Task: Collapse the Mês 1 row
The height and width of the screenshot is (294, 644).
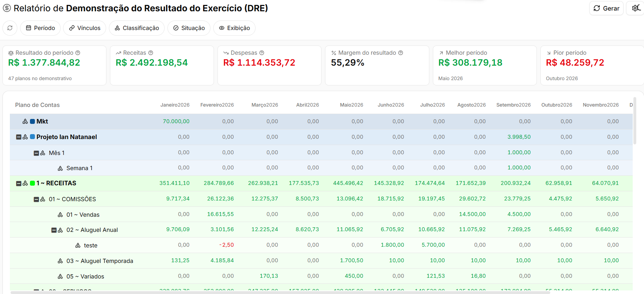Action: pyautogui.click(x=36, y=153)
